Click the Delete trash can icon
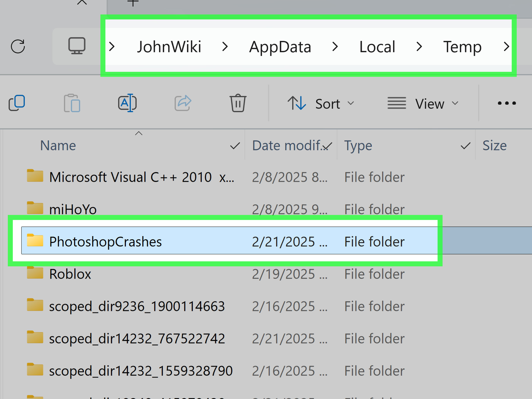 pos(238,103)
